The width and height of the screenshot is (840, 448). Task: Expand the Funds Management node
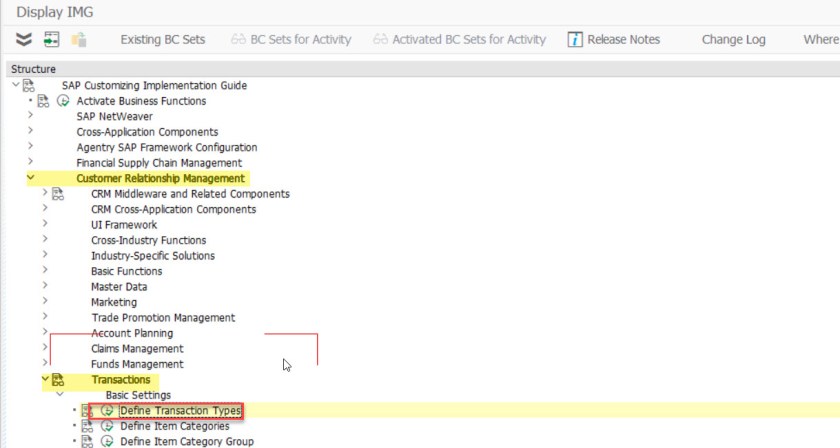pos(45,363)
